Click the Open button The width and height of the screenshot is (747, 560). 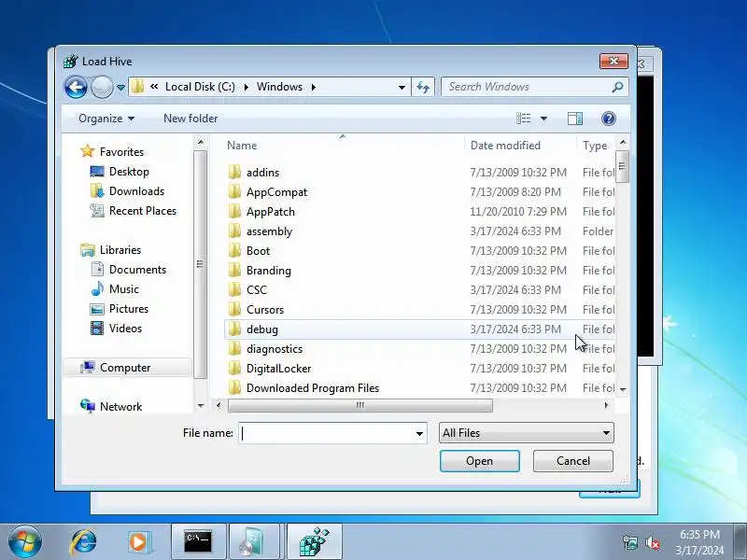click(479, 461)
